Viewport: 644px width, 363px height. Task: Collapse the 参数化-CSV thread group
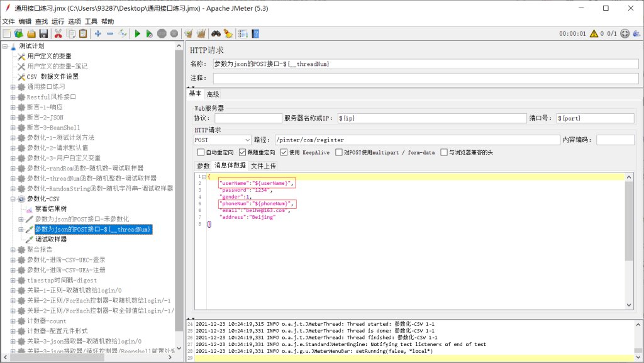(13, 199)
